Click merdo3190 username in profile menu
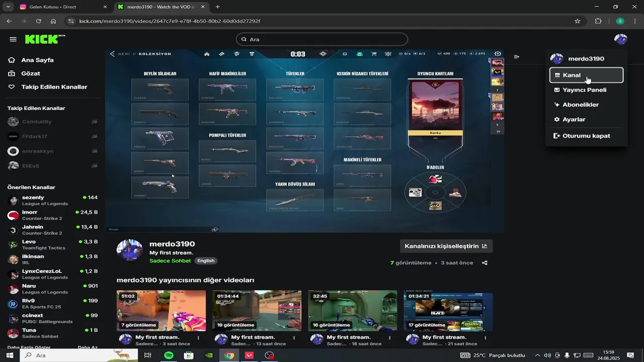This screenshot has width=644, height=362. tap(586, 59)
